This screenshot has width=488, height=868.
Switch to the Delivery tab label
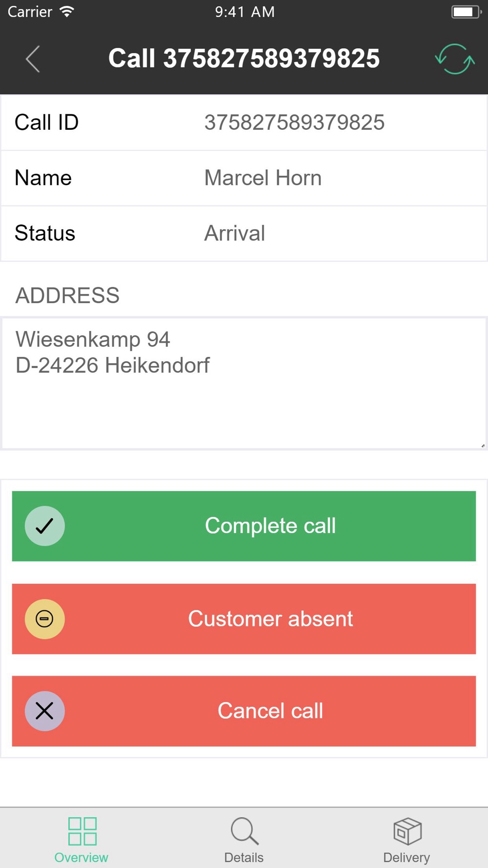pos(407,857)
